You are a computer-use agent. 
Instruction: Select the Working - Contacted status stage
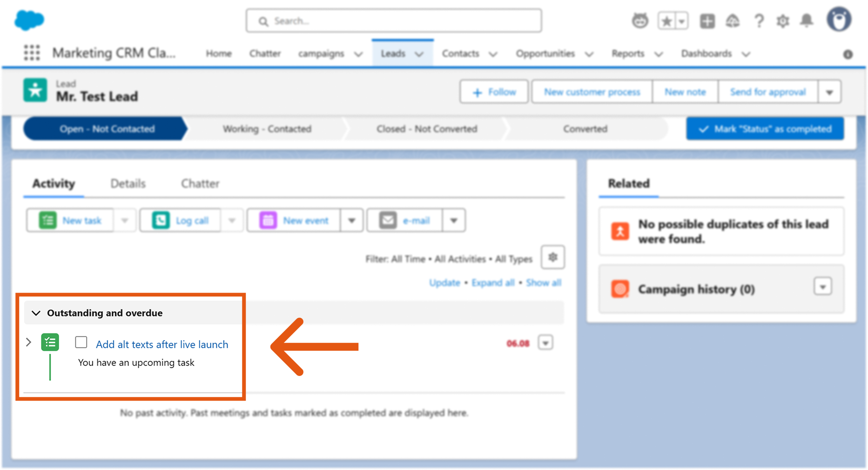coord(267,129)
